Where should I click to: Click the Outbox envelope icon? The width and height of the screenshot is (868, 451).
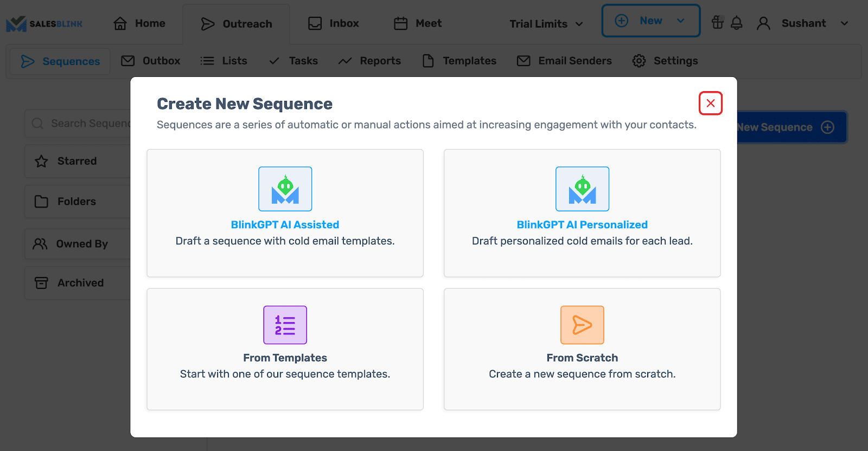click(127, 61)
